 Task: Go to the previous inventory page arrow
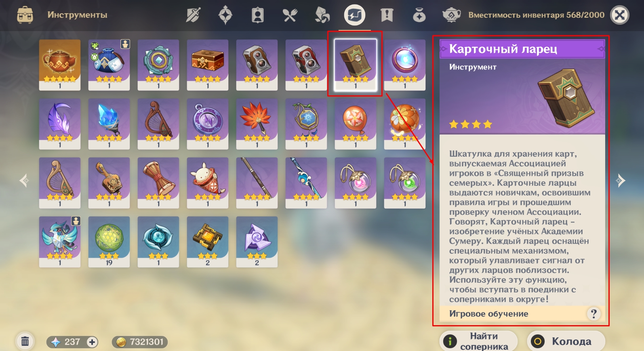[24, 181]
